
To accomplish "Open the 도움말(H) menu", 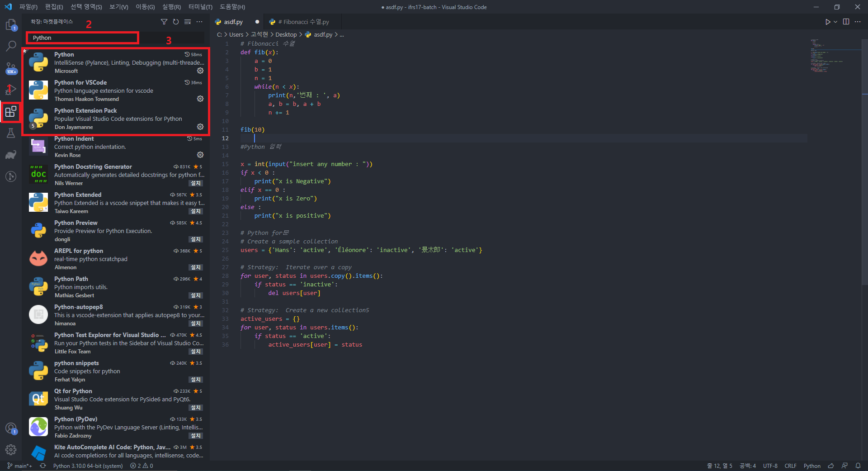I will 232,7.
